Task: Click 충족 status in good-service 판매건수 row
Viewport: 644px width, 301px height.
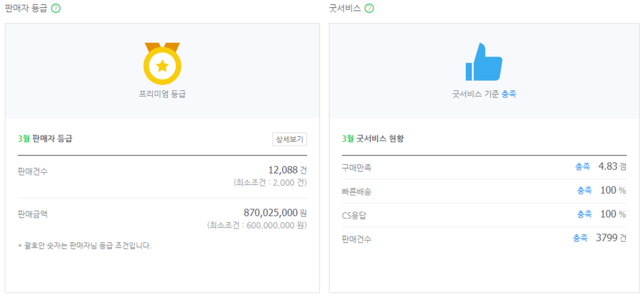Action: (581, 238)
